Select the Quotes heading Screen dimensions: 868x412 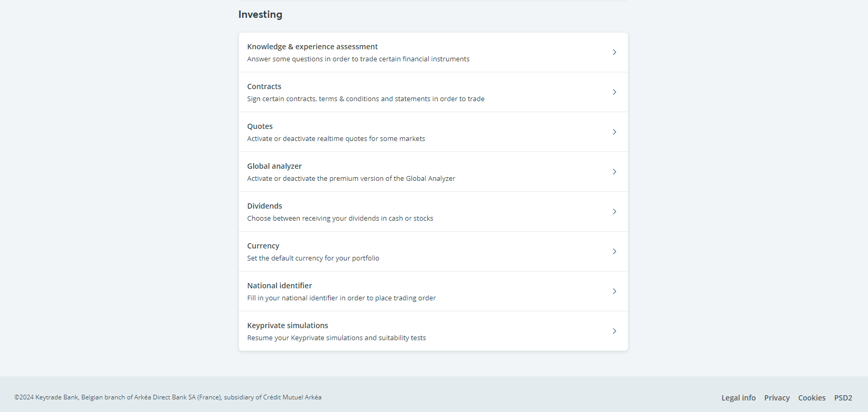coord(260,126)
